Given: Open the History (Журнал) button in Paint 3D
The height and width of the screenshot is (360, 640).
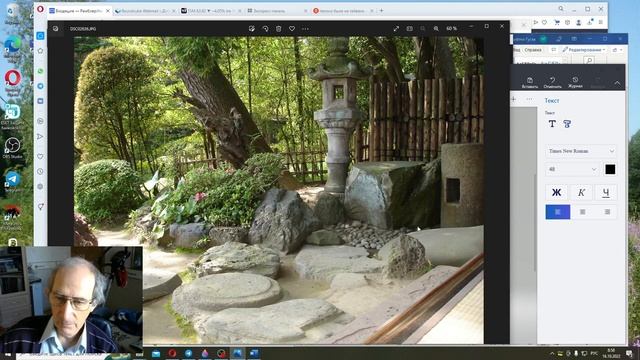Looking at the screenshot, I should click(x=575, y=82).
